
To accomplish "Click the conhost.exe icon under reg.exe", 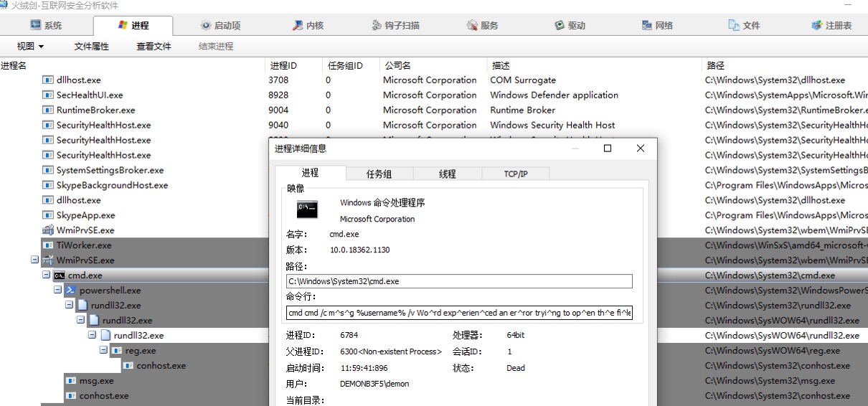I will pyautogui.click(x=128, y=366).
